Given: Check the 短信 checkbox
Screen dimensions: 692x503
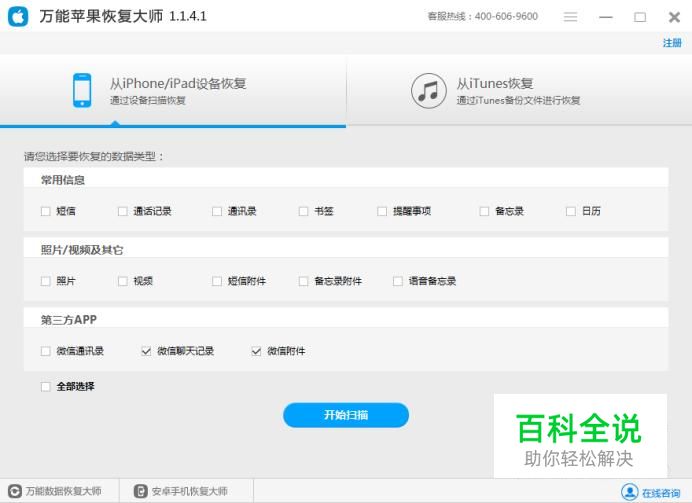Looking at the screenshot, I should (45, 211).
